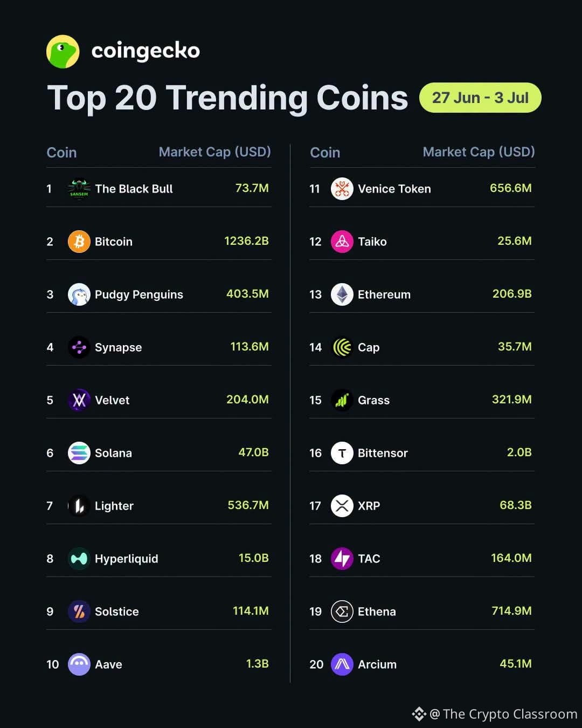Click the Bittensor T icon
This screenshot has height=728, width=582.
(x=342, y=453)
